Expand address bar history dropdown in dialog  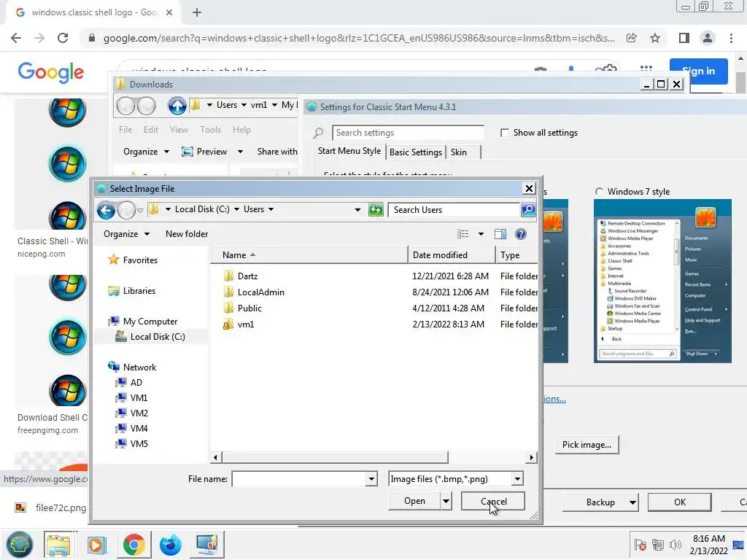[357, 209]
